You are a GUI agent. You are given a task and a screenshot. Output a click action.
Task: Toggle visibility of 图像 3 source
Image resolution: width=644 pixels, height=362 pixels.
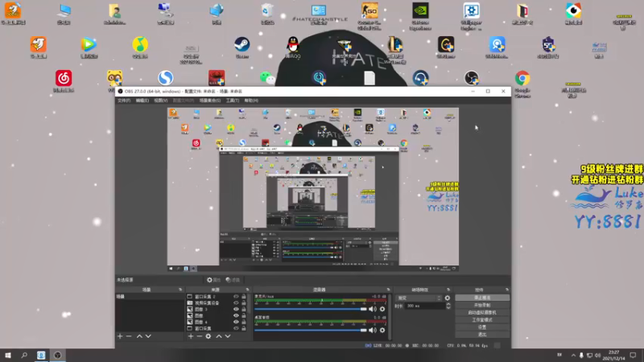point(236,309)
